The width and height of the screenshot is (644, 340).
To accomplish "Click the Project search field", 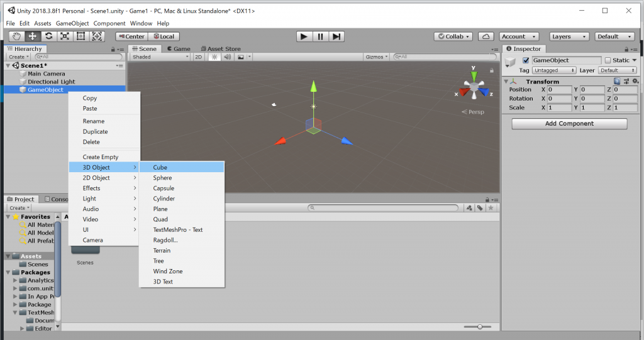I will click(x=383, y=208).
